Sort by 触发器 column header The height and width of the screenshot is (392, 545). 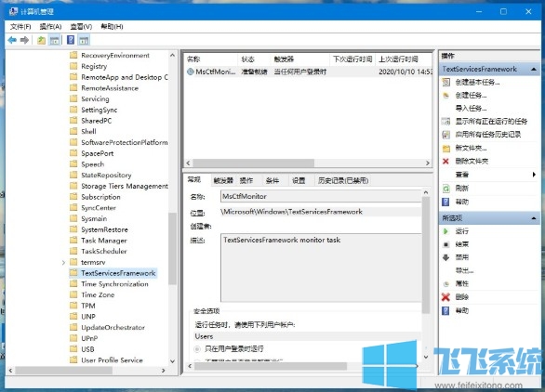299,59
